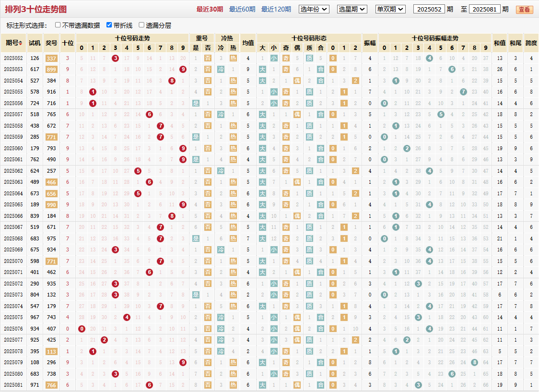This screenshot has height=392, width=539.
Task: Uncheck the 带折线 checkbox
Action: point(109,25)
